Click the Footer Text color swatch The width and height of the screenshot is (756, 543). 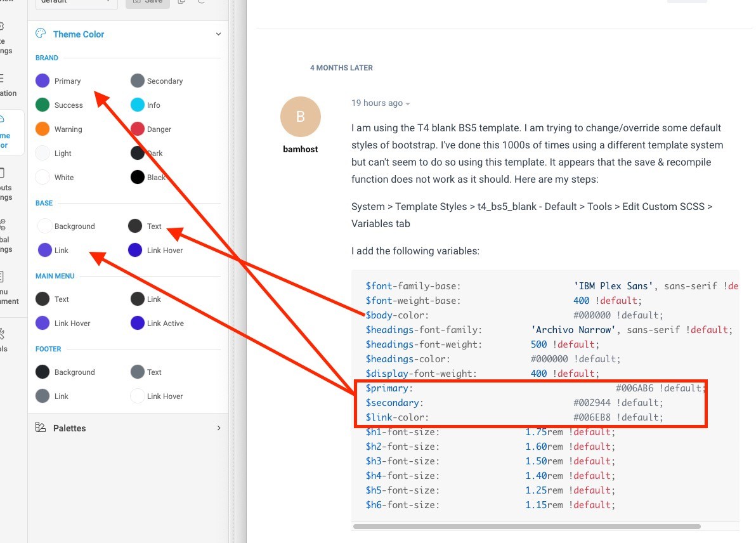(138, 371)
